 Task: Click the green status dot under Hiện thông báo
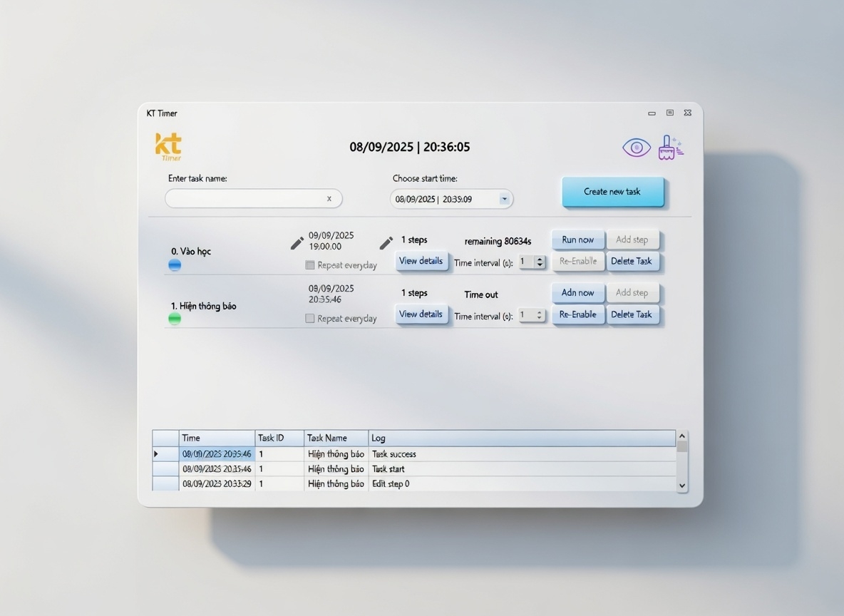pos(175,319)
